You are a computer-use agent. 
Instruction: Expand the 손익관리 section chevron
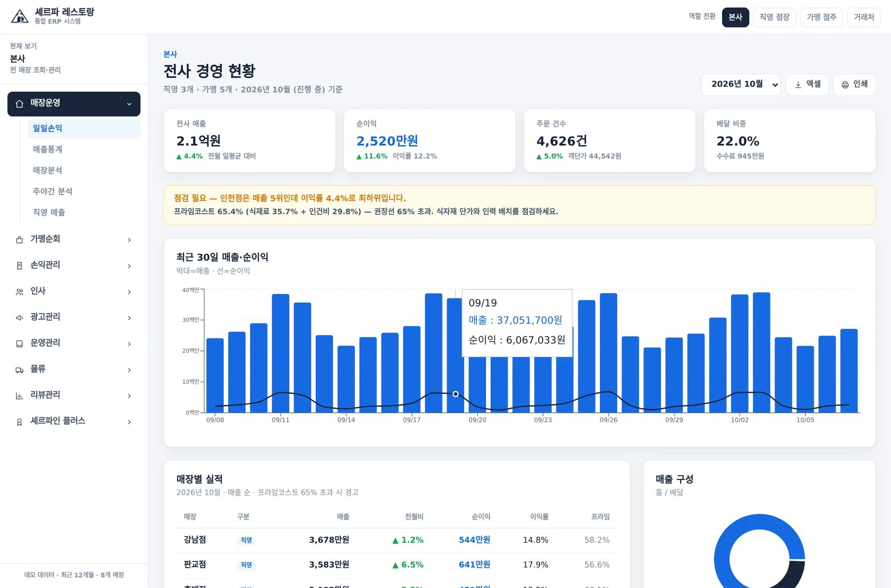point(129,266)
